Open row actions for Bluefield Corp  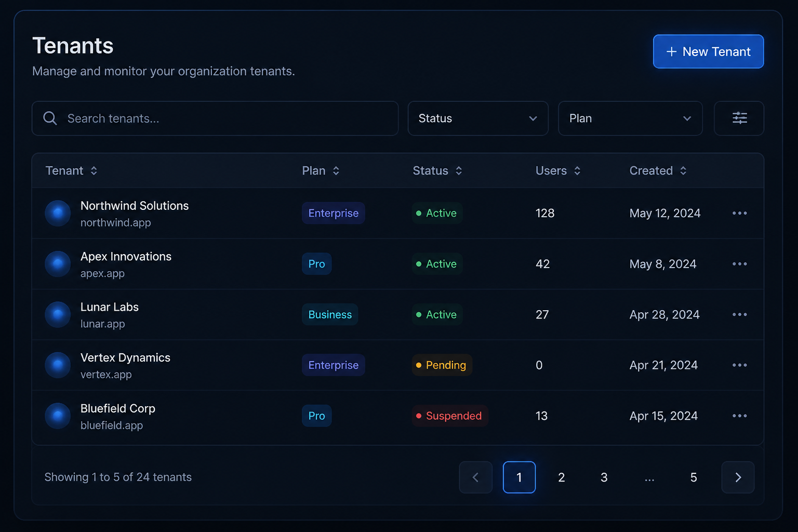(x=739, y=416)
